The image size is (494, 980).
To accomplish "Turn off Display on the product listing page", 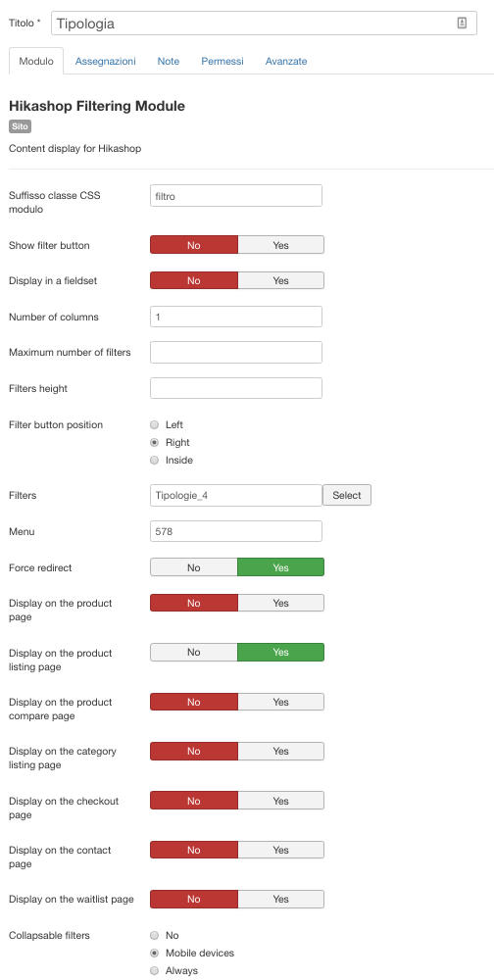I will (194, 652).
